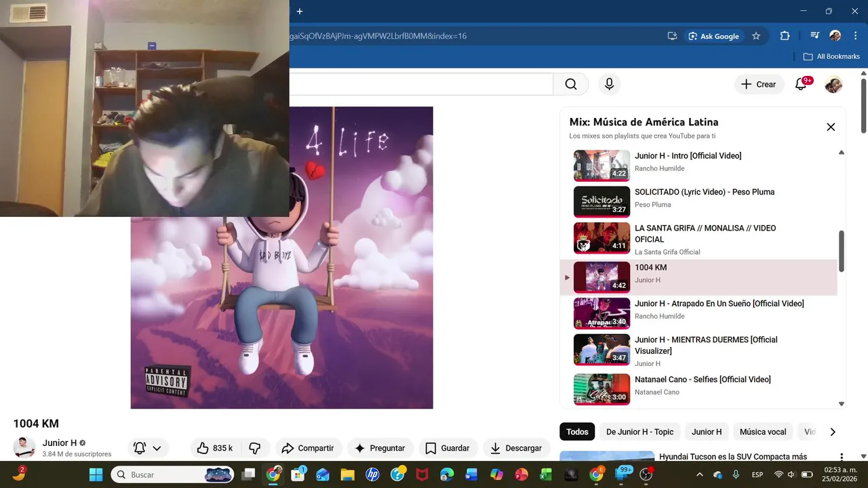The image size is (868, 488).
Task: Open Chrome media controls icon
Action: coord(815,36)
